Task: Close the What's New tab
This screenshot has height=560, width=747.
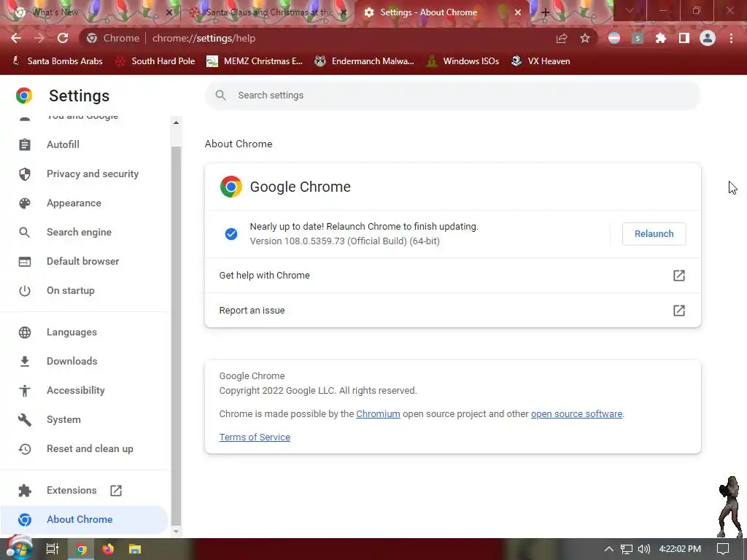Action: coord(169,12)
